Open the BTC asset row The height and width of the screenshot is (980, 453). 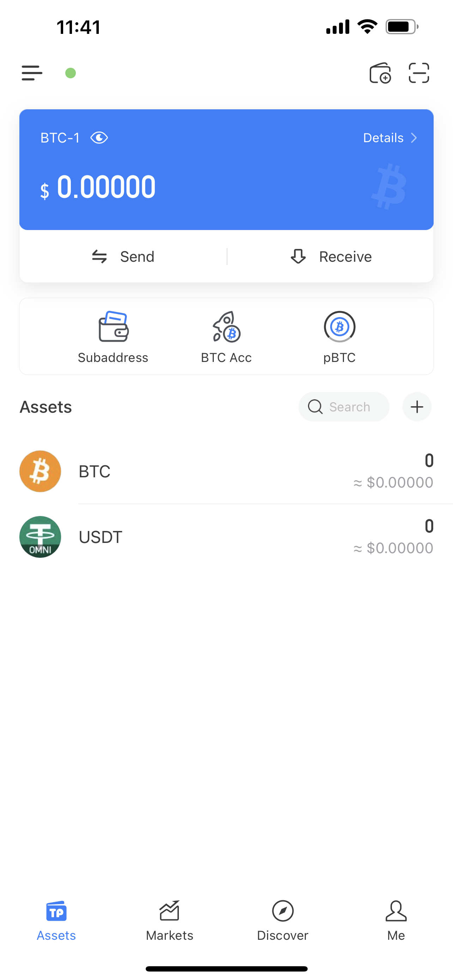pos(226,471)
